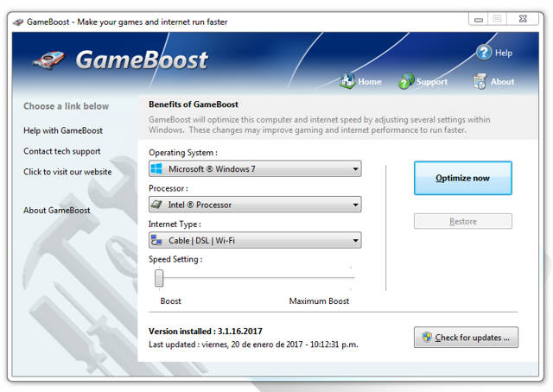This screenshot has width=553, height=392.
Task: Click the Benefits of GameBoost heading
Action: [x=194, y=104]
